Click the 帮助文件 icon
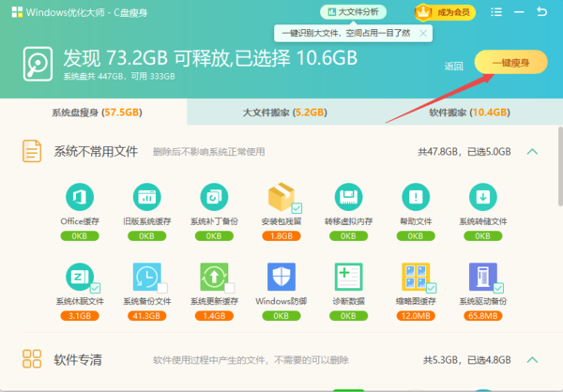Viewport: 563px width, 392px height. [416, 198]
